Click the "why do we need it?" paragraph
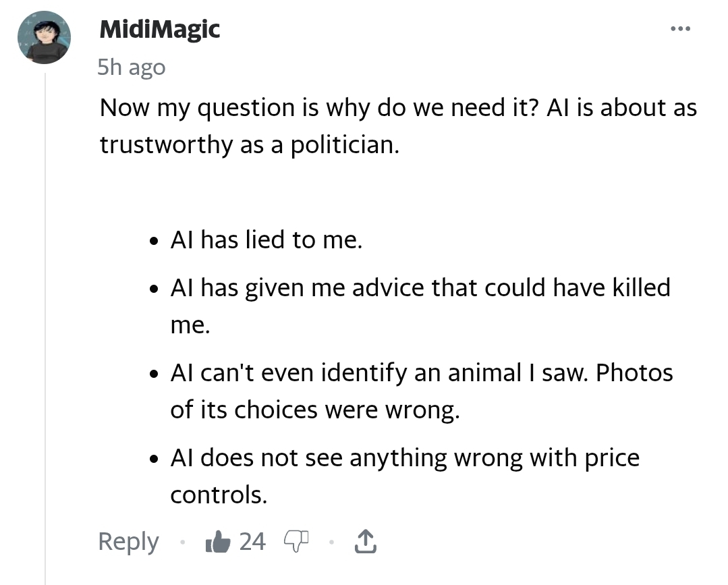 398,108
